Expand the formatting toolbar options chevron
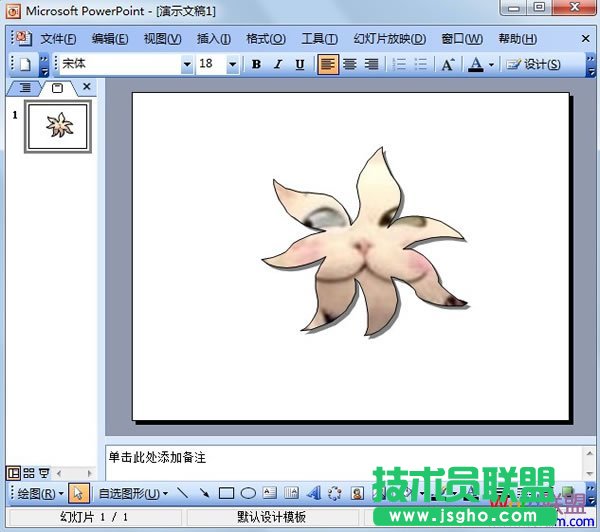 (x=591, y=65)
